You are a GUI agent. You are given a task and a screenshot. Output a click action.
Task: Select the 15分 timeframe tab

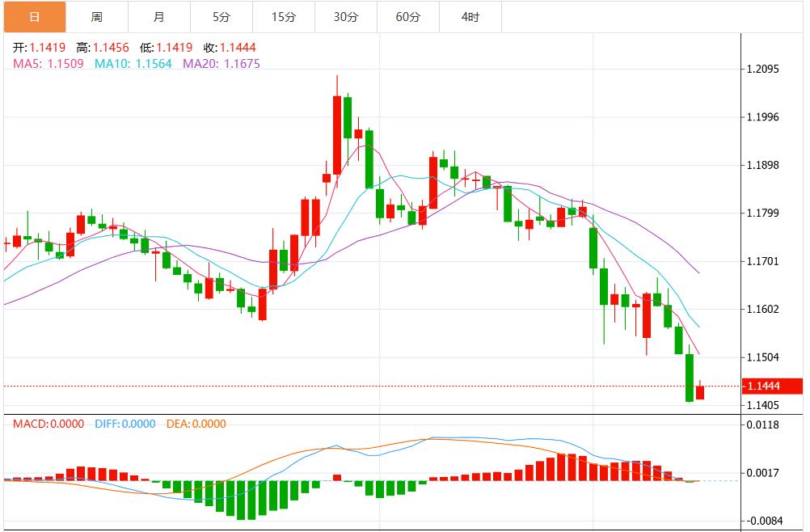[283, 17]
